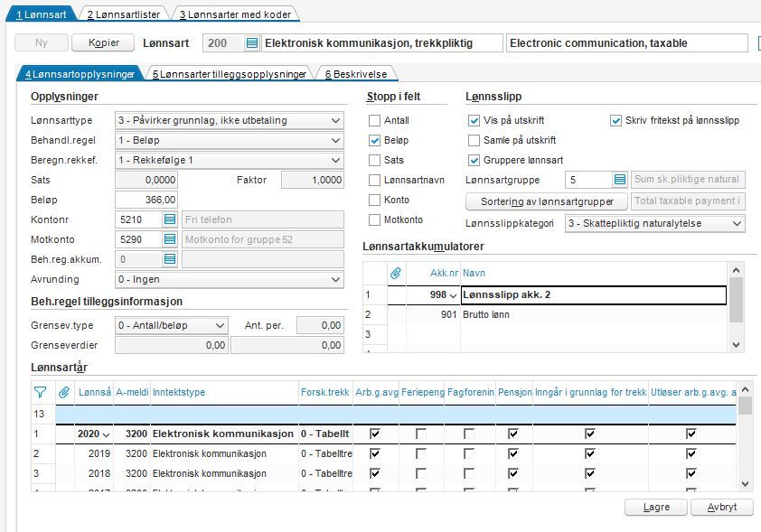The image size is (761, 532).
Task: Click paperclip icon in Lønnsartakkumulatorer header
Action: (396, 274)
